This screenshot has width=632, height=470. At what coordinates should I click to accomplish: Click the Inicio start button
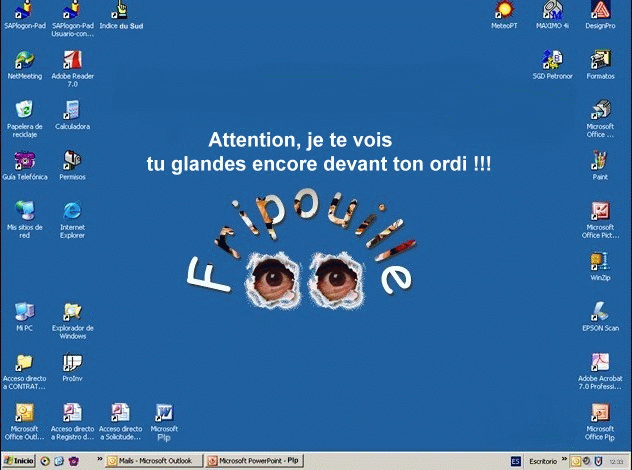point(19,461)
